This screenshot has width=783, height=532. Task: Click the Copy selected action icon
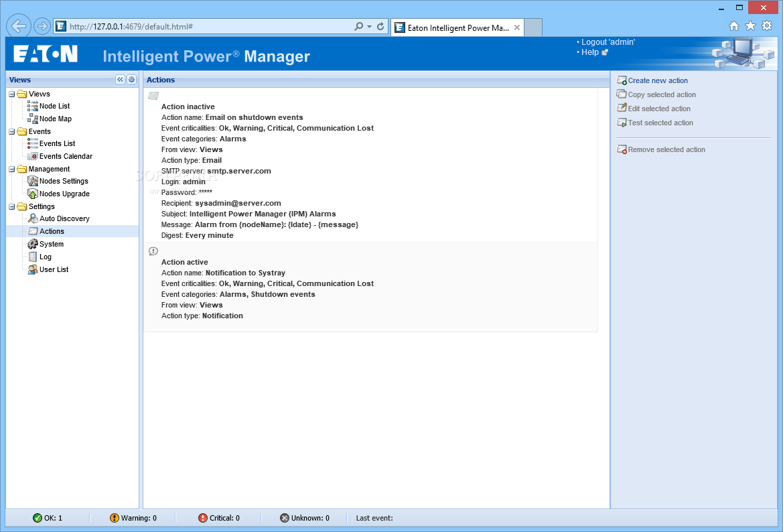click(x=622, y=94)
